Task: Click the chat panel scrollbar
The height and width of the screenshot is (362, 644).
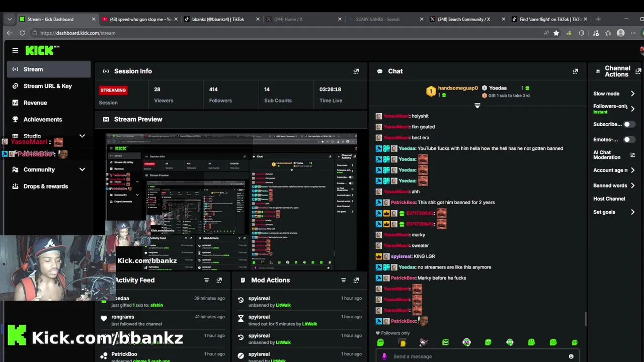Action: [585, 319]
